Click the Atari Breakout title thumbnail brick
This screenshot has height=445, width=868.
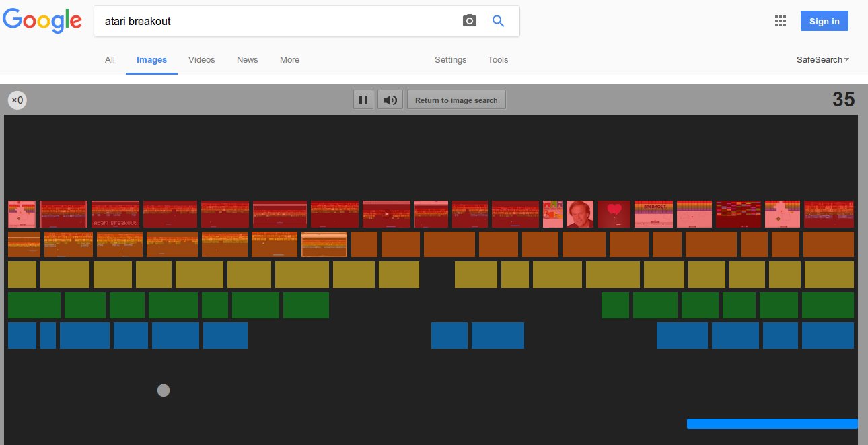pyautogui.click(x=115, y=214)
